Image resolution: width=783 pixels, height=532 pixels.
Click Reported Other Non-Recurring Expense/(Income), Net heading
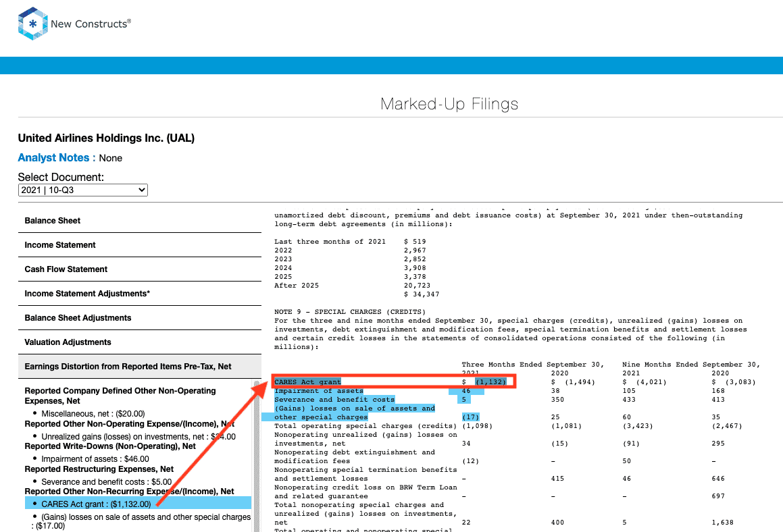click(129, 491)
